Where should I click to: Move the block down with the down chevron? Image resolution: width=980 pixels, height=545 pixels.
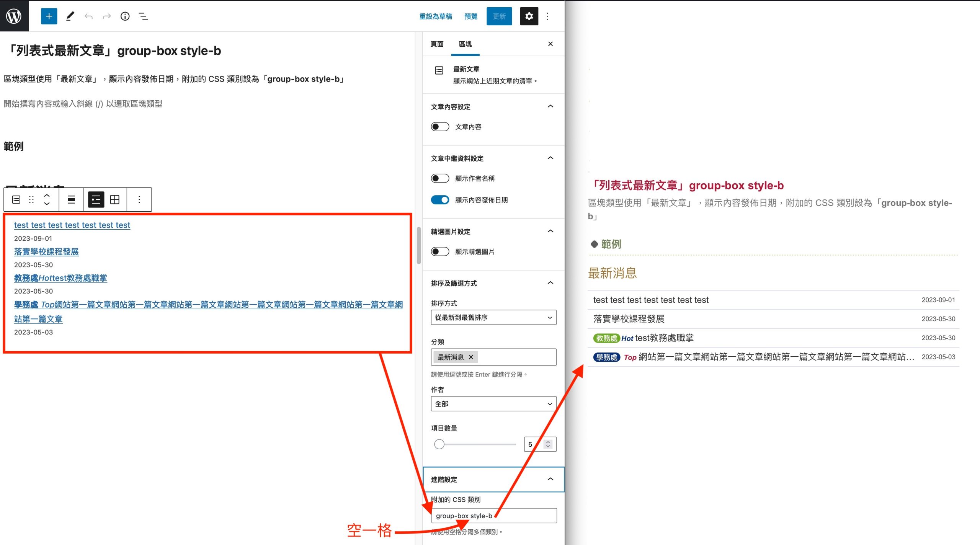point(47,204)
